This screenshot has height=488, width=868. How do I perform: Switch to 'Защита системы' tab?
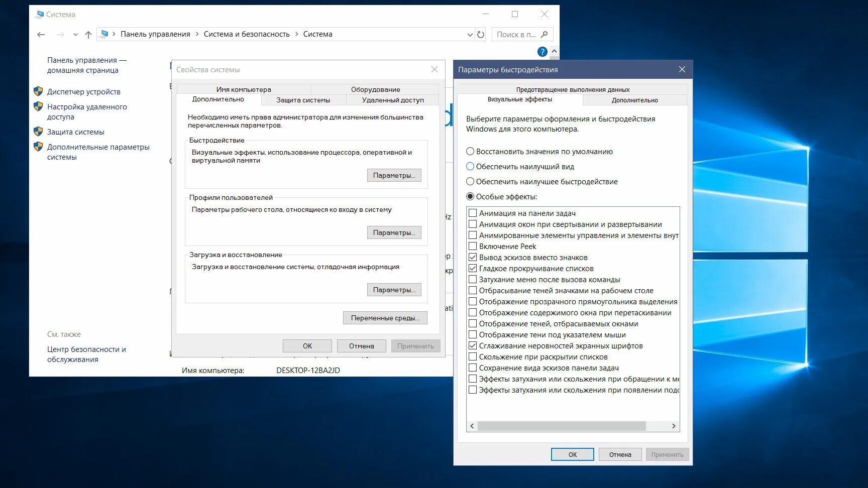click(x=303, y=100)
